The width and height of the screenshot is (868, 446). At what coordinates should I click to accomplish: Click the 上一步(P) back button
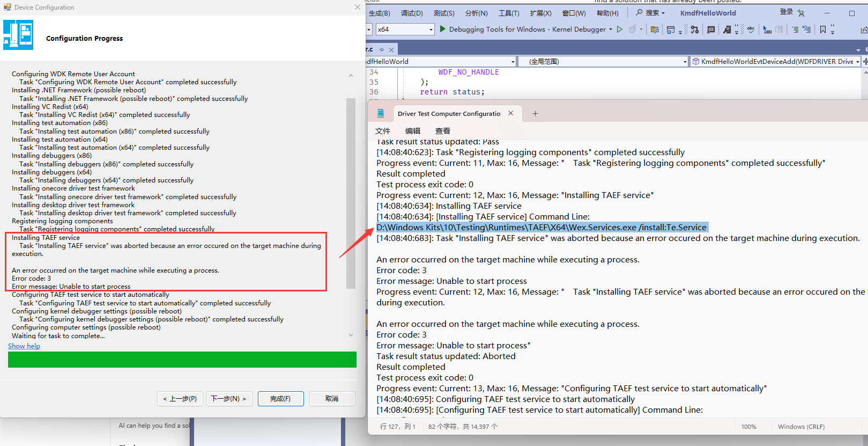[180, 399]
